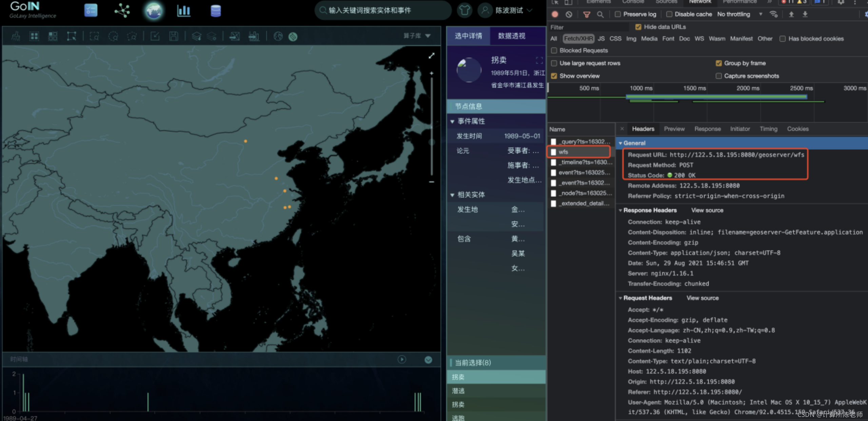
Task: Toggle the Disable cache checkbox
Action: tap(669, 14)
